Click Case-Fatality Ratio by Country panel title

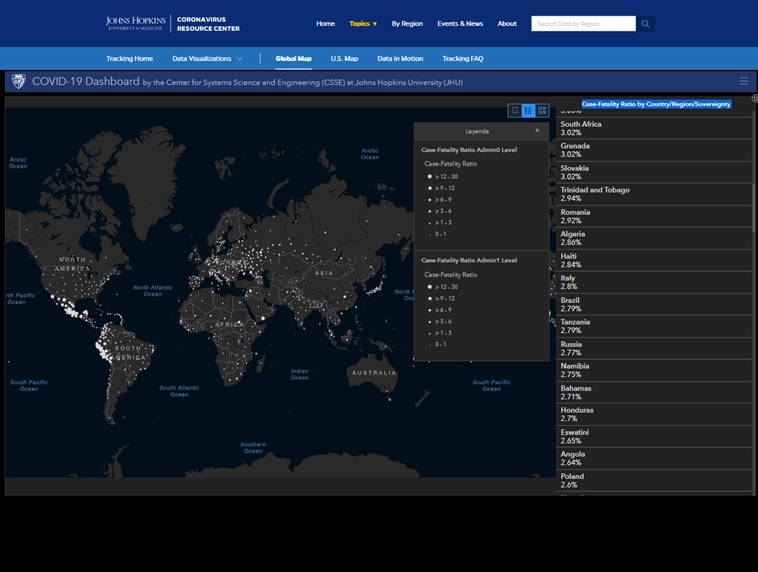(656, 104)
